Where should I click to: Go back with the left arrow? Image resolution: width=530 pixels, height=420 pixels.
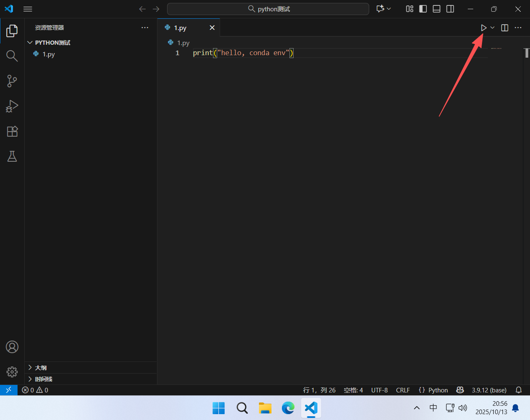click(142, 9)
